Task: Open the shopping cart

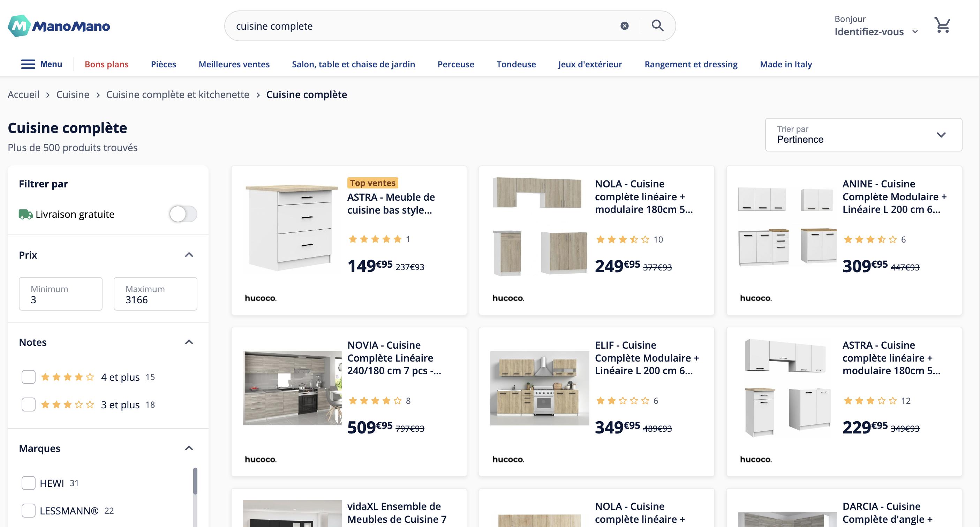Action: pos(942,26)
